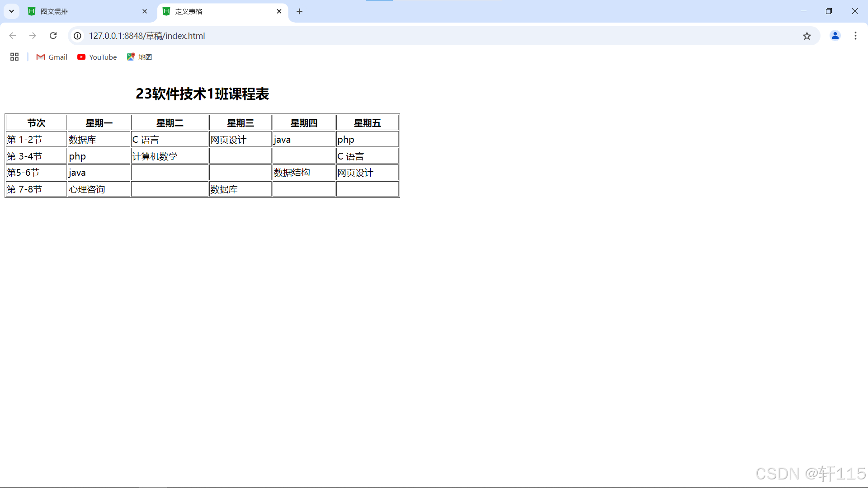Close the 图文混排 tab
This screenshot has width=868, height=488.
click(145, 11)
